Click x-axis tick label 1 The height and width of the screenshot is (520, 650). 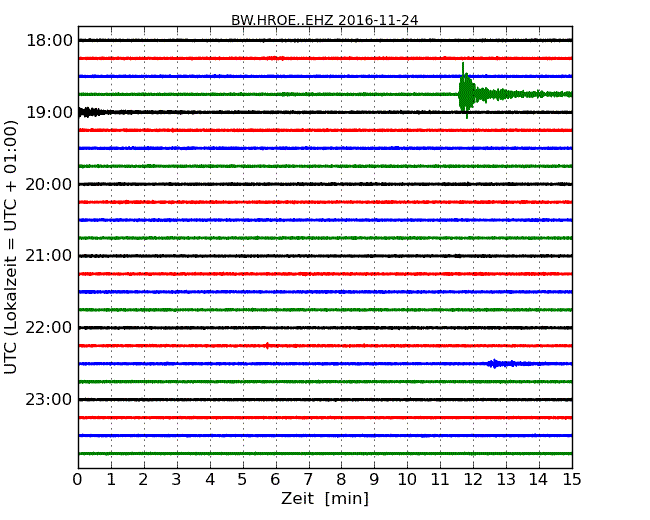tap(111, 480)
